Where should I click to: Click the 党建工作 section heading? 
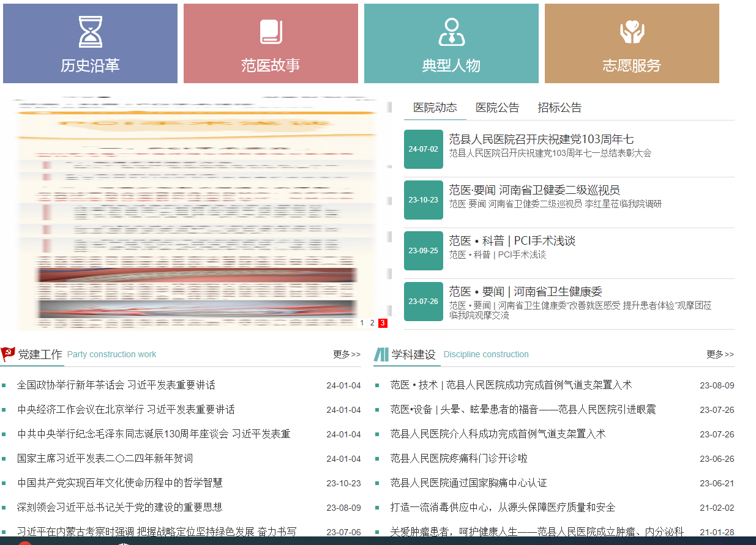coord(40,354)
